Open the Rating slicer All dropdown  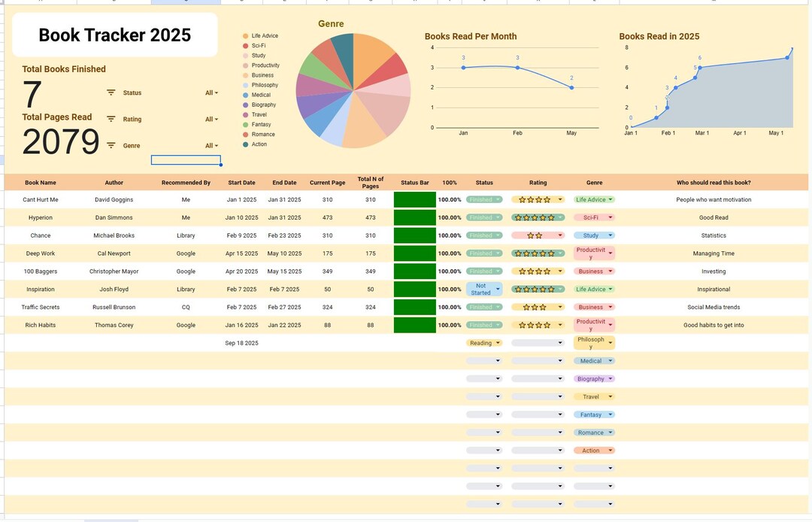tap(211, 119)
